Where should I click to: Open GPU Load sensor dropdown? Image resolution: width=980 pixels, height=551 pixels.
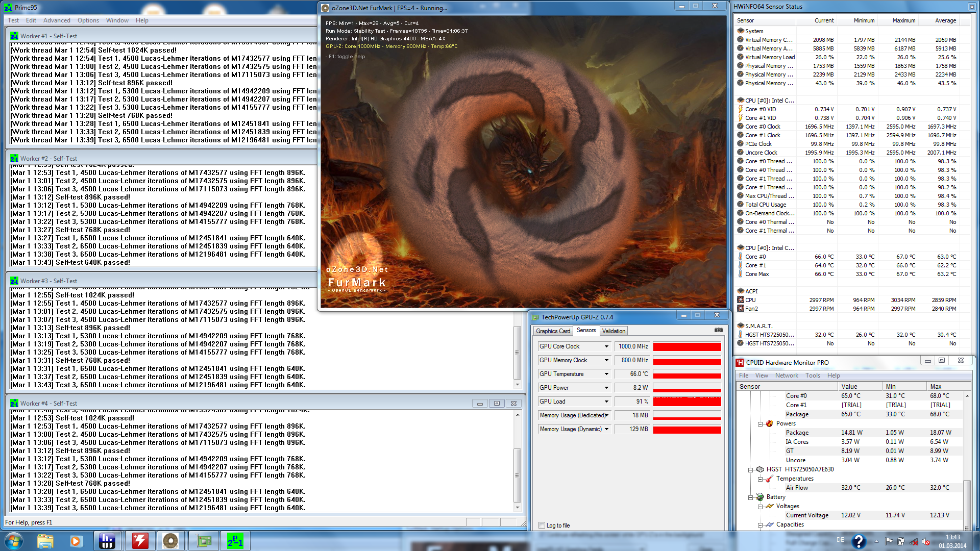(606, 402)
